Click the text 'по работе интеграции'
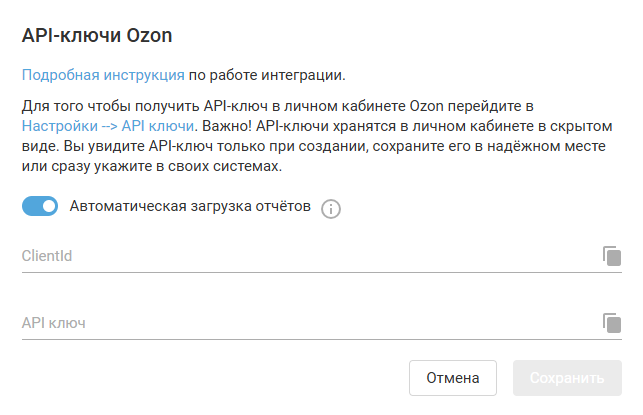 tap(266, 74)
